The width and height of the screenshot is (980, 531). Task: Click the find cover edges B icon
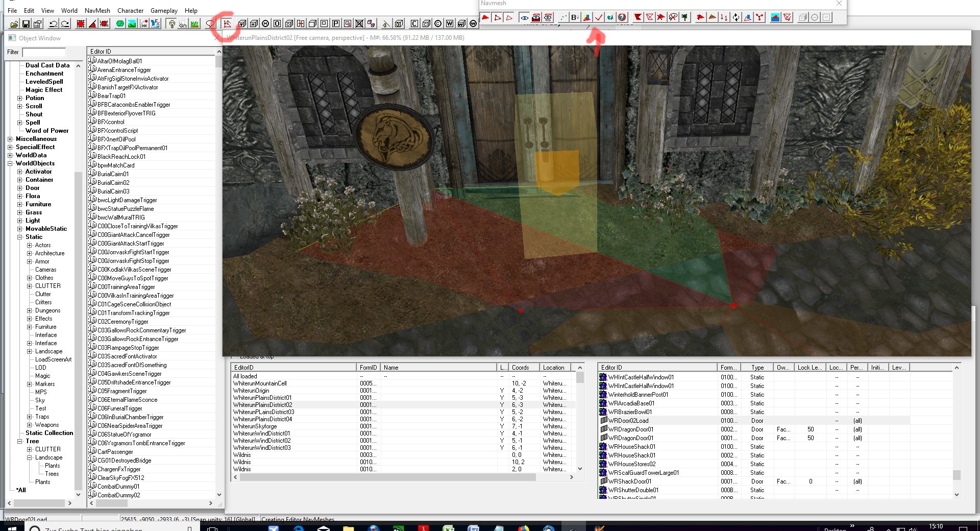click(x=574, y=17)
